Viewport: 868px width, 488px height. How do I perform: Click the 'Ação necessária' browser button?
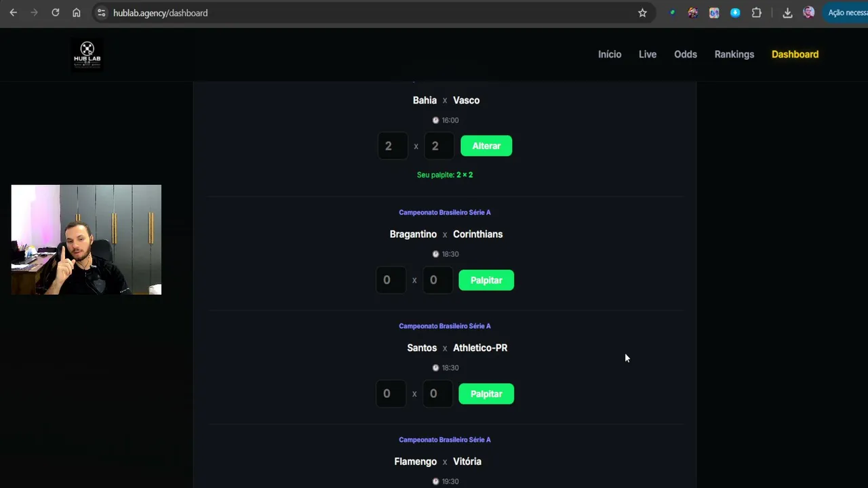pyautogui.click(x=844, y=13)
